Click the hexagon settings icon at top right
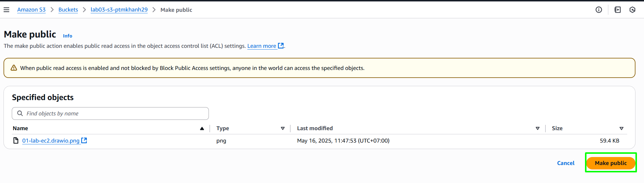This screenshot has height=183, width=644. [632, 10]
